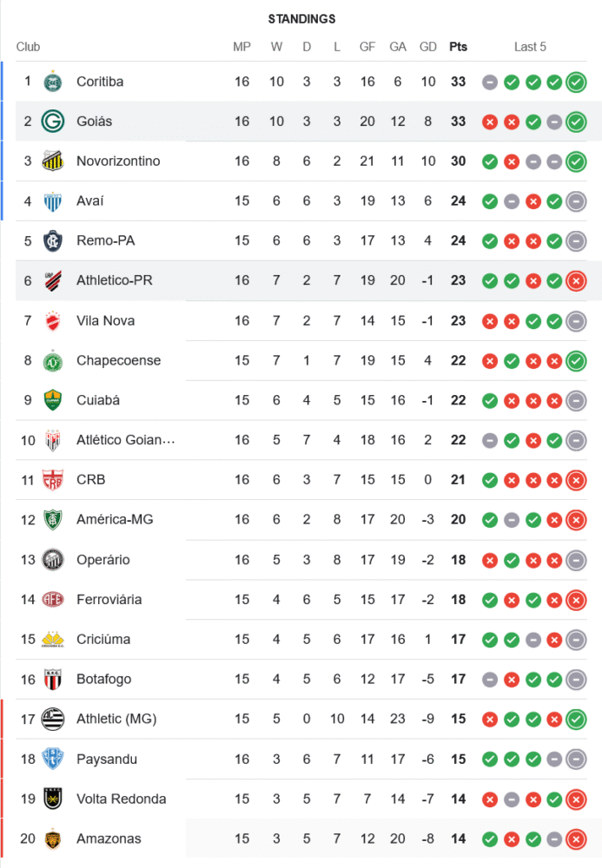Click the Last 5 column header
The height and width of the screenshot is (868, 602).
point(530,47)
